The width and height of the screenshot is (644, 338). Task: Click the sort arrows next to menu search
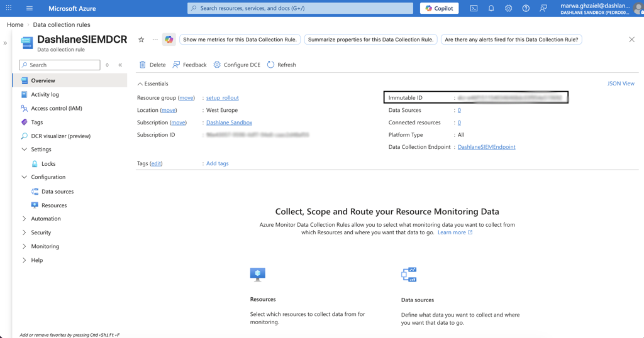[x=107, y=65]
